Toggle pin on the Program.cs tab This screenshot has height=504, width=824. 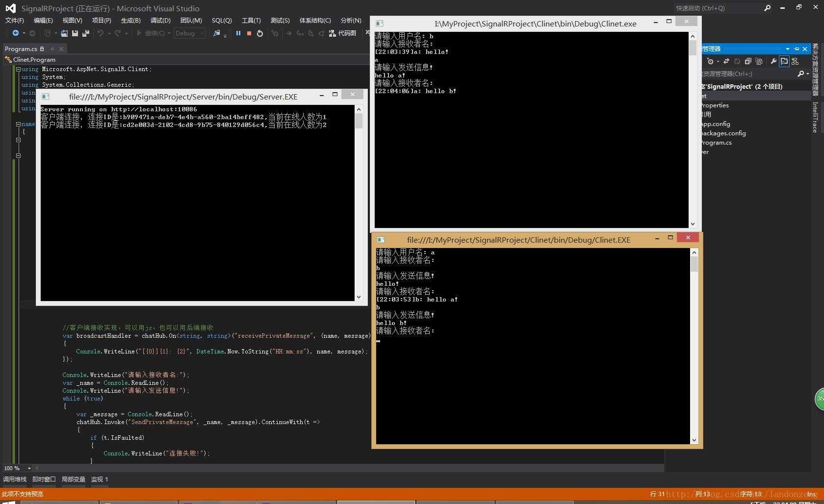pos(52,49)
